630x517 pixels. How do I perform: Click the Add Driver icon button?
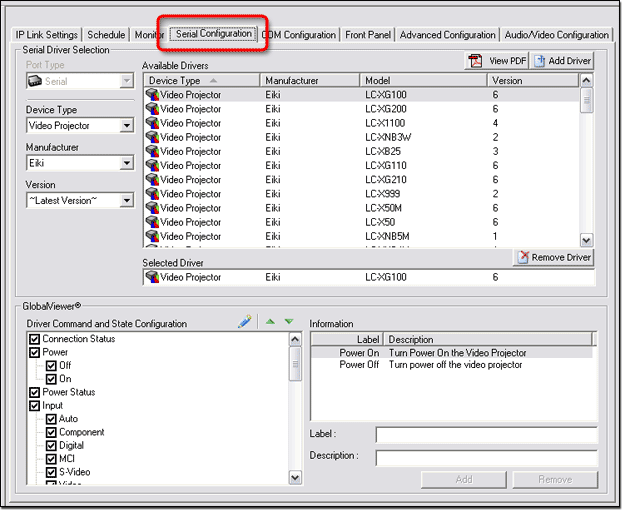point(564,61)
